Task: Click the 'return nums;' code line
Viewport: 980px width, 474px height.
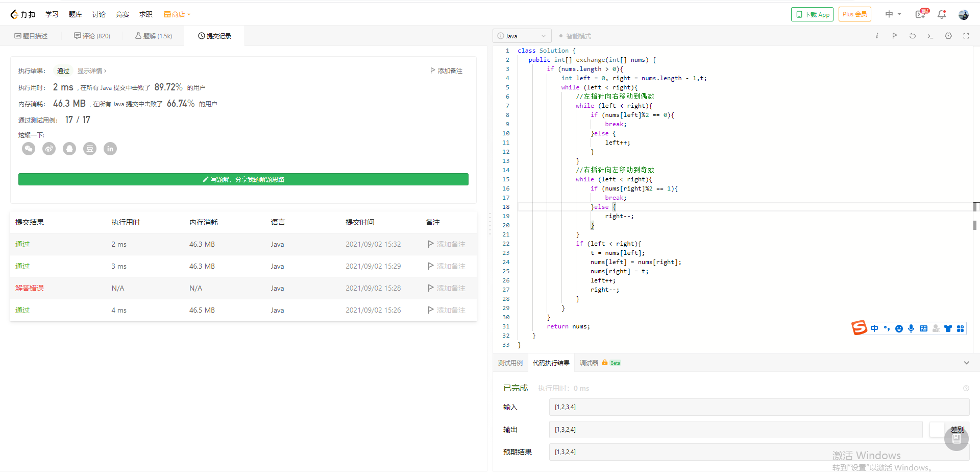Action: tap(568, 326)
